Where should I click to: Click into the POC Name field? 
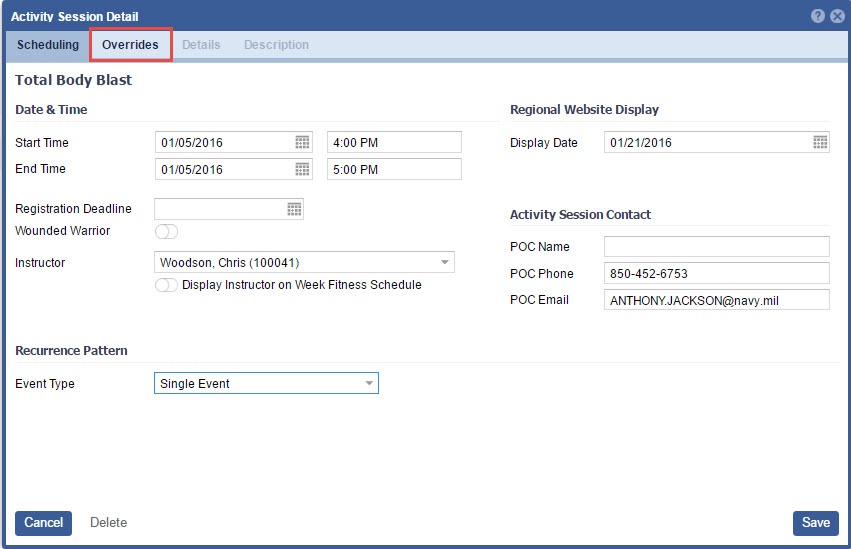[716, 247]
